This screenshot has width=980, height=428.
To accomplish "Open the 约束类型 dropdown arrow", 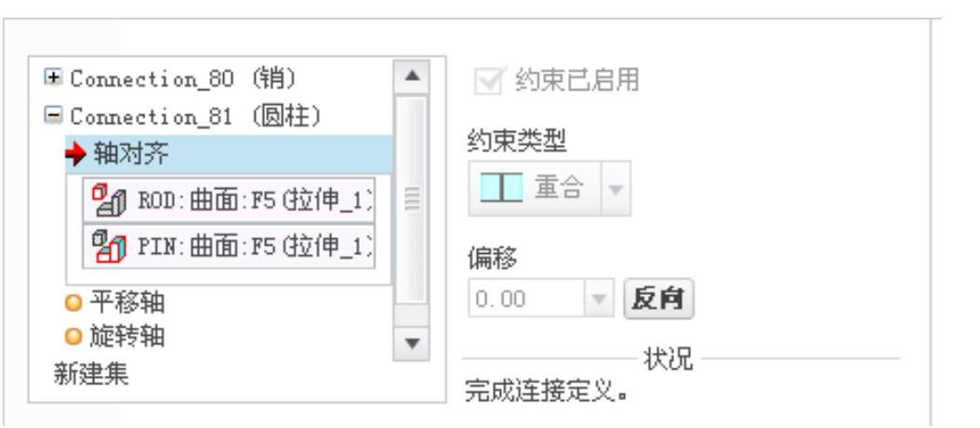I will click(x=616, y=188).
